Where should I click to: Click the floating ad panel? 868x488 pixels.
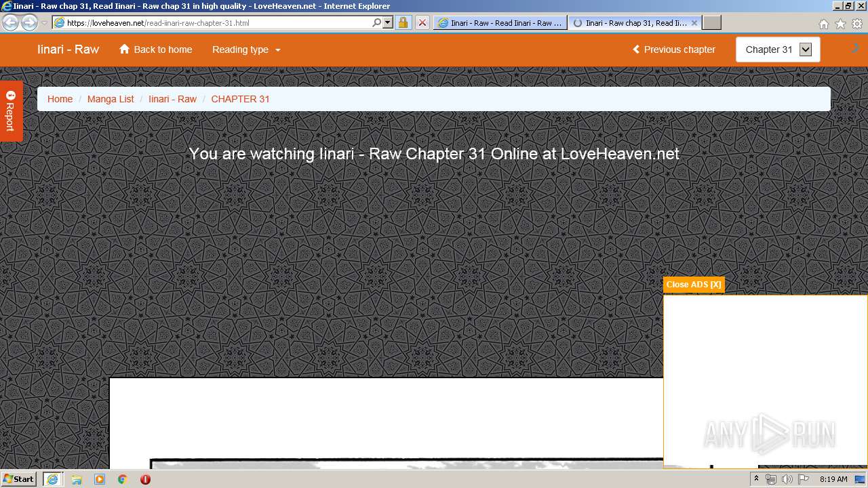[765, 381]
